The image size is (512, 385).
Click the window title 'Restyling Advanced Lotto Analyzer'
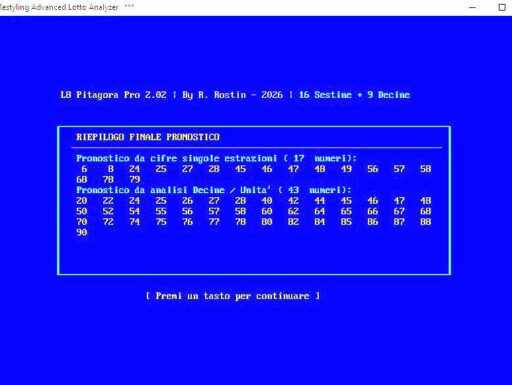pyautogui.click(x=59, y=7)
